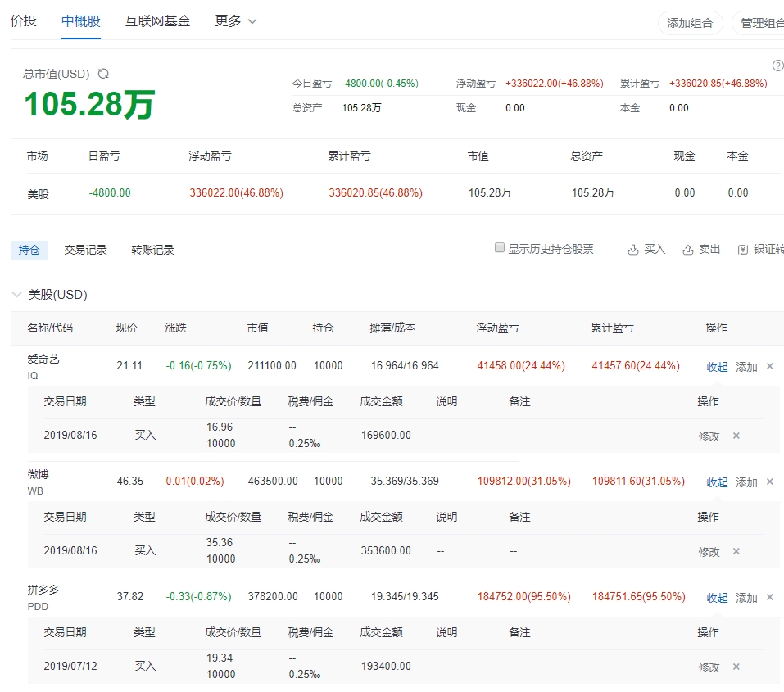Switch to the 价投 portfolio tab

tap(24, 21)
